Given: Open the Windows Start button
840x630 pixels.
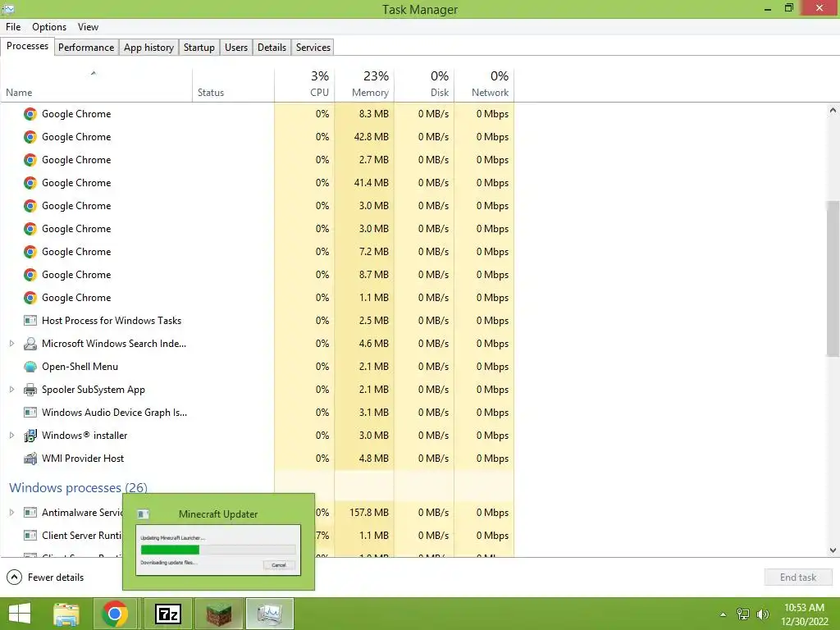Looking at the screenshot, I should 20,614.
